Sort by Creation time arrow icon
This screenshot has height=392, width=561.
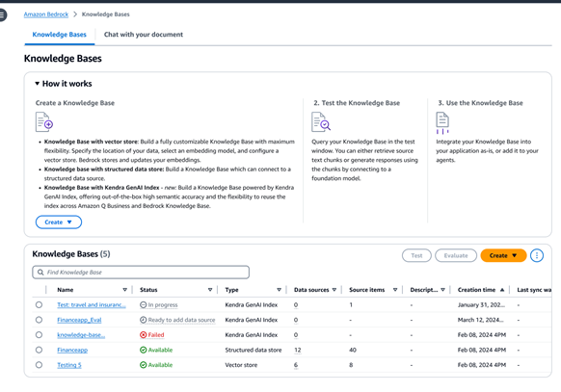pos(502,290)
